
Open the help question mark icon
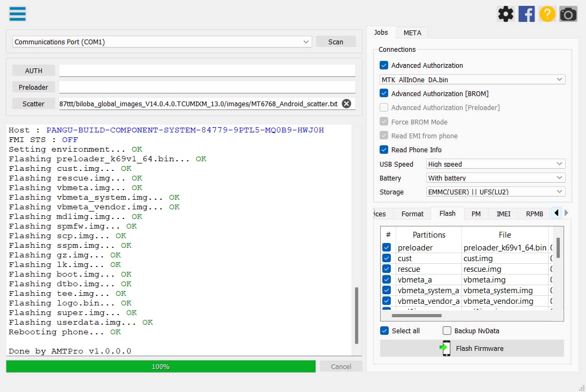tap(547, 14)
